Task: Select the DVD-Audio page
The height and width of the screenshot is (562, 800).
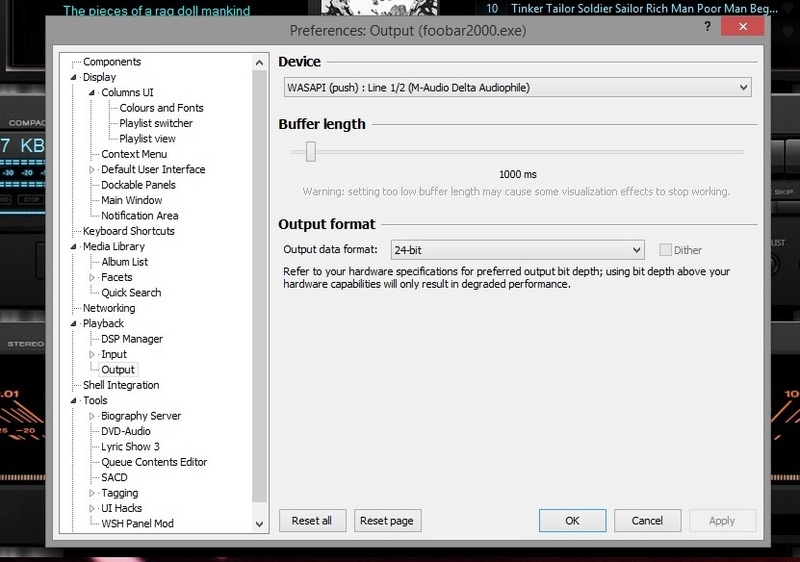Action: coord(126,431)
